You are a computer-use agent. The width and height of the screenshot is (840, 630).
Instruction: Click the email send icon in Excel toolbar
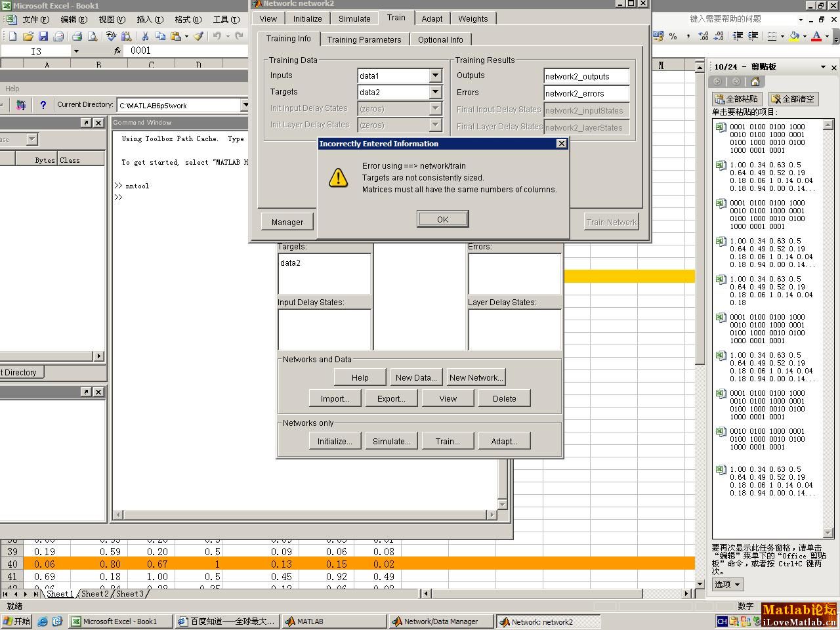coord(59,36)
